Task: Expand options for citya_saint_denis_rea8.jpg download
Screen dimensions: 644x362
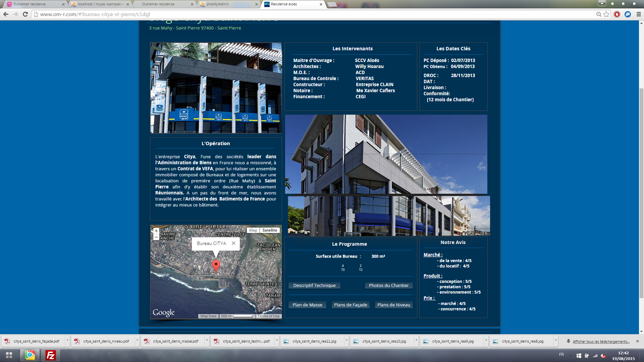Action: point(556,341)
